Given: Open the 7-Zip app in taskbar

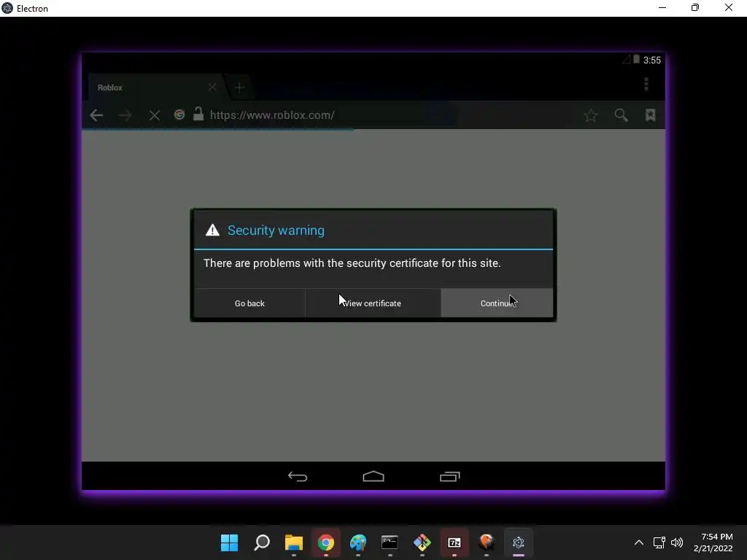Looking at the screenshot, I should pyautogui.click(x=454, y=542).
